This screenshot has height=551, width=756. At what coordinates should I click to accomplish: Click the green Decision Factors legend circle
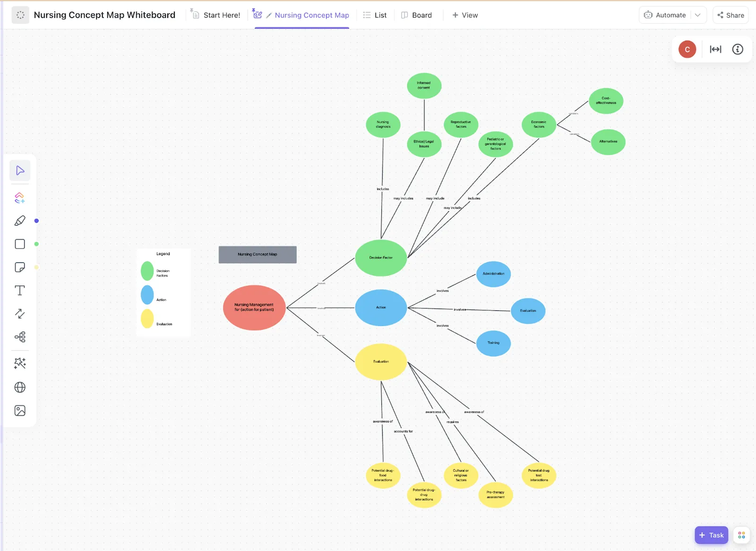(x=147, y=271)
